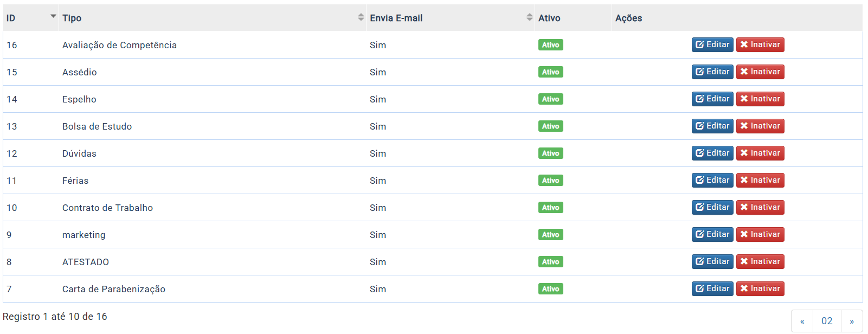This screenshot has height=334, width=868.
Task: Click the edit pencil icon for Contrato de Trabalho
Action: click(x=700, y=207)
